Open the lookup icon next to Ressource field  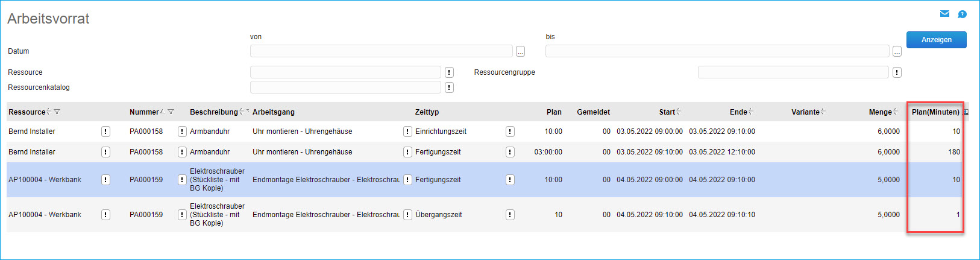tap(449, 72)
